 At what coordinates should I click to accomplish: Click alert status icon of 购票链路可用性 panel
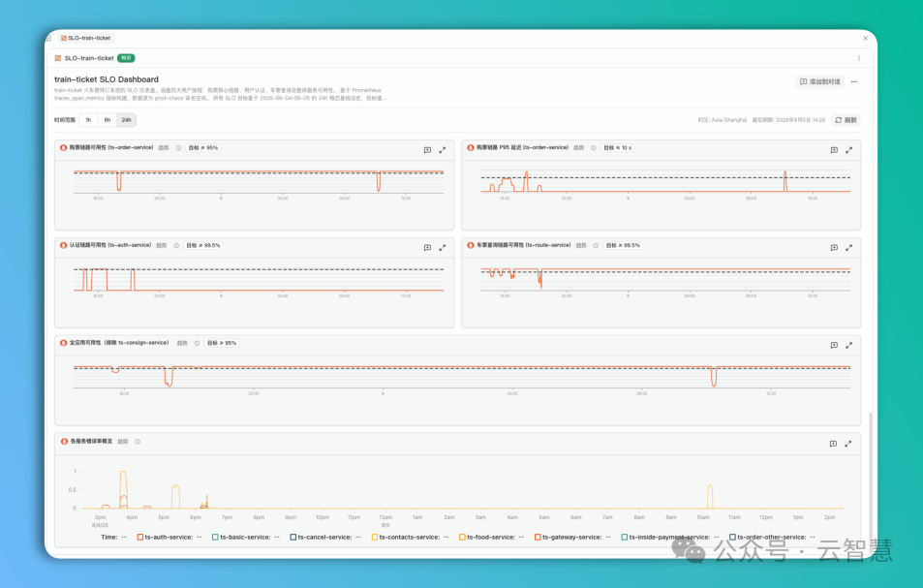(64, 148)
